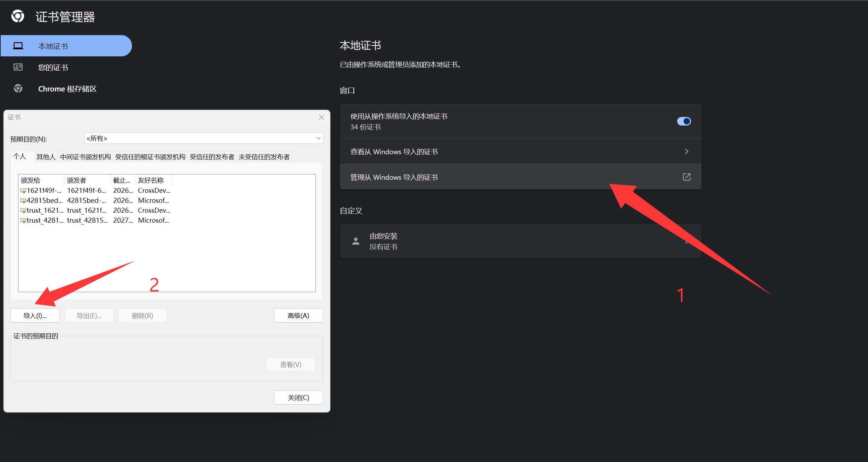Switch to the 未受信任的发布者 tab
868x462 pixels.
[264, 157]
